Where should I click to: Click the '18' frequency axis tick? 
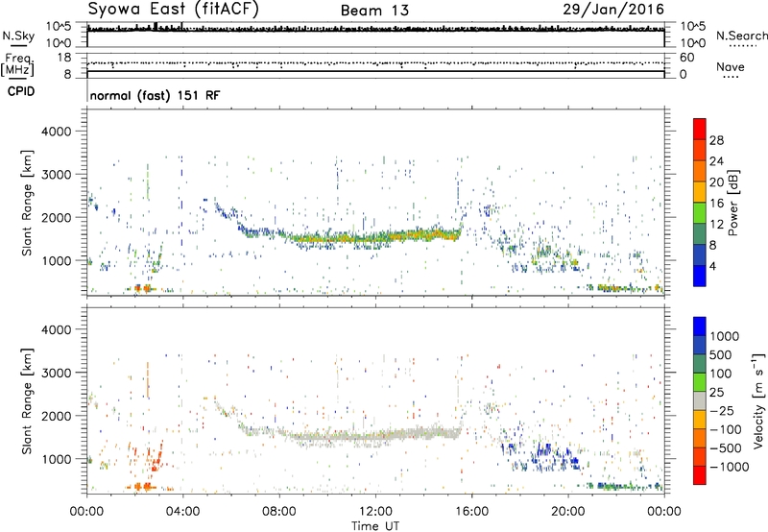point(64,58)
